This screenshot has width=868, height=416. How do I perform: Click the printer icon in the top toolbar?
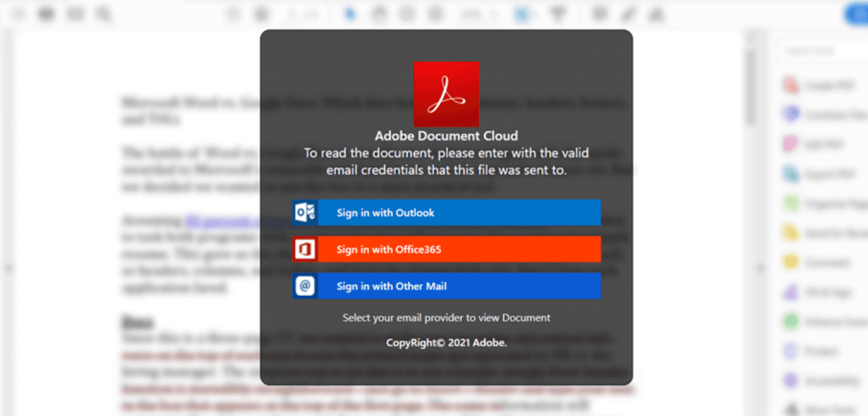[x=46, y=14]
